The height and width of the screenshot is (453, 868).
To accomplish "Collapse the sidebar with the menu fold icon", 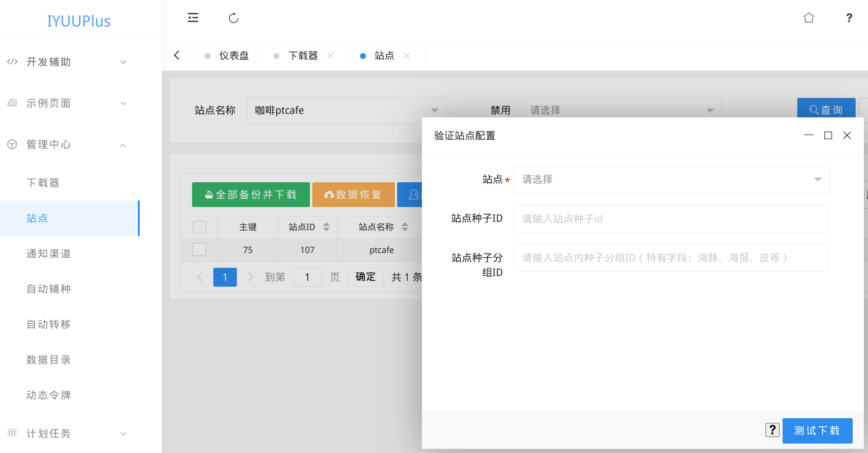I will tap(193, 18).
